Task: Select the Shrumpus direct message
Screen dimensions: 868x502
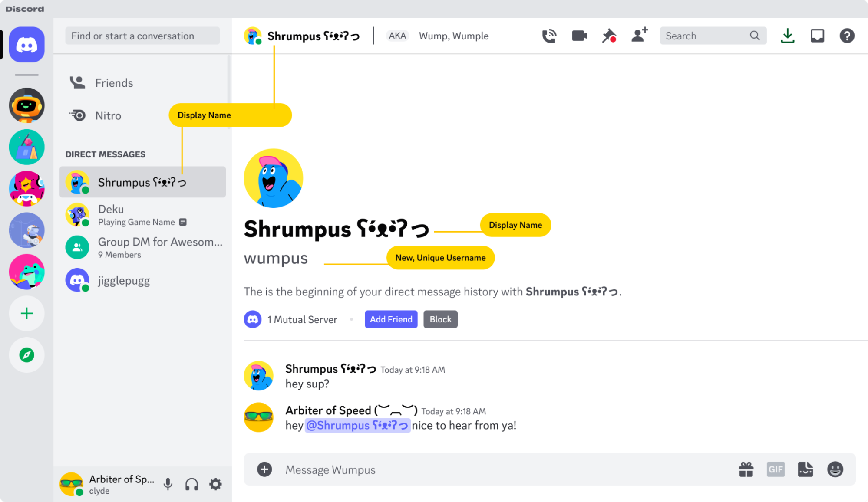Action: [143, 182]
